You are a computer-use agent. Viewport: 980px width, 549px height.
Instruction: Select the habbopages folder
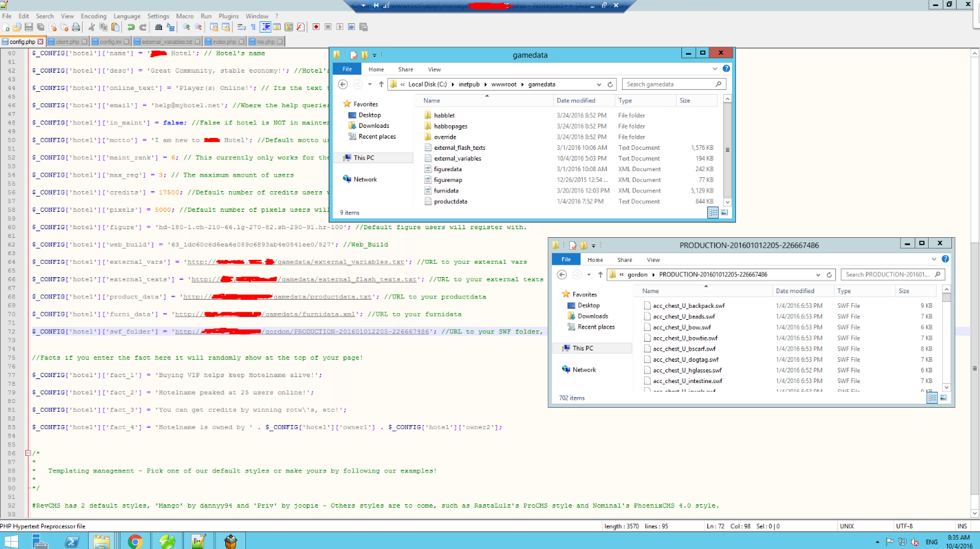point(450,126)
